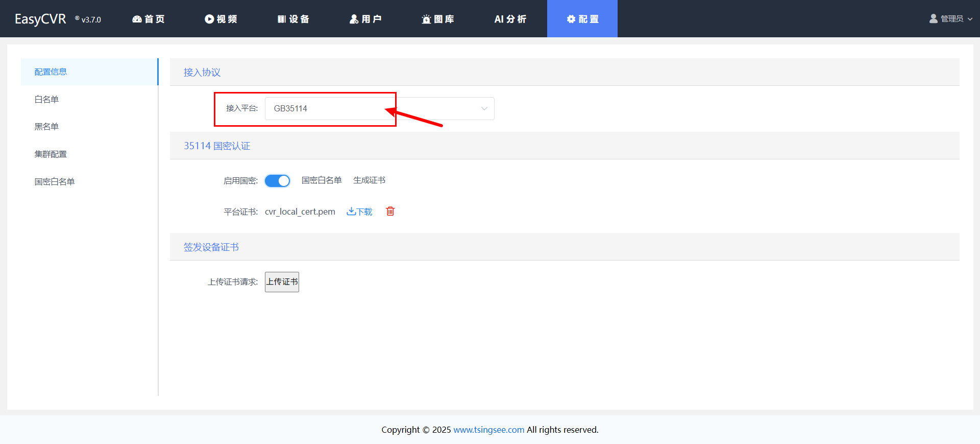Screen dimensions: 980x444
Task: Click the dashboard icon for 首页
Action: coord(137,19)
